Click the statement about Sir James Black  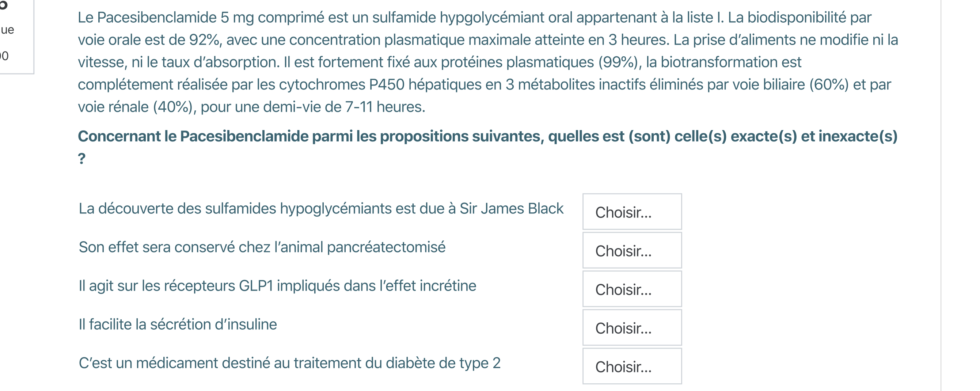click(x=321, y=208)
